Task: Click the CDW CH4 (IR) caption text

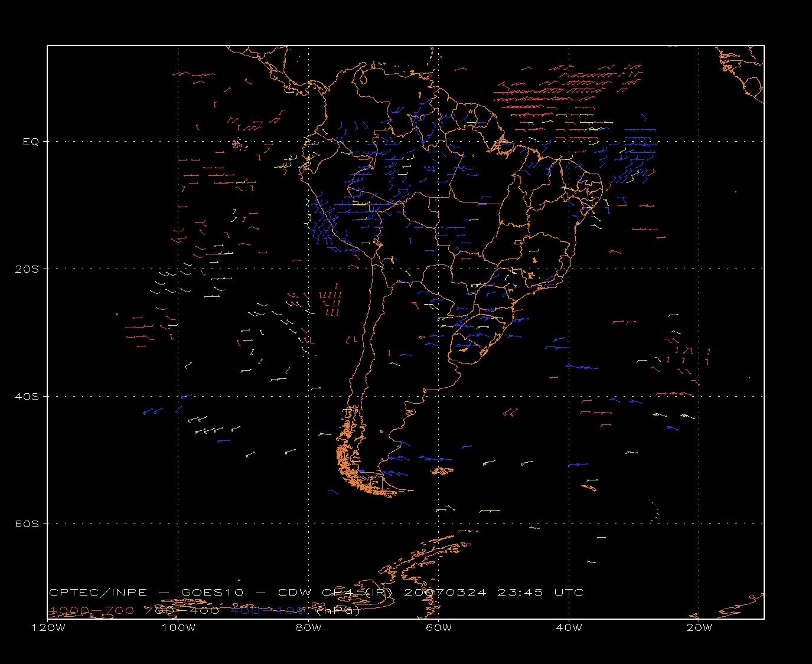Action: coord(334,592)
